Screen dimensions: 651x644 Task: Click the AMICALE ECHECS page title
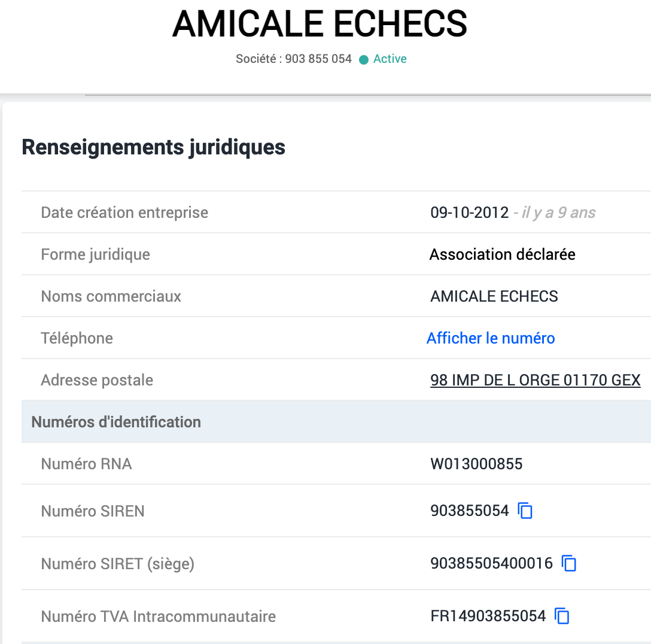(x=320, y=24)
